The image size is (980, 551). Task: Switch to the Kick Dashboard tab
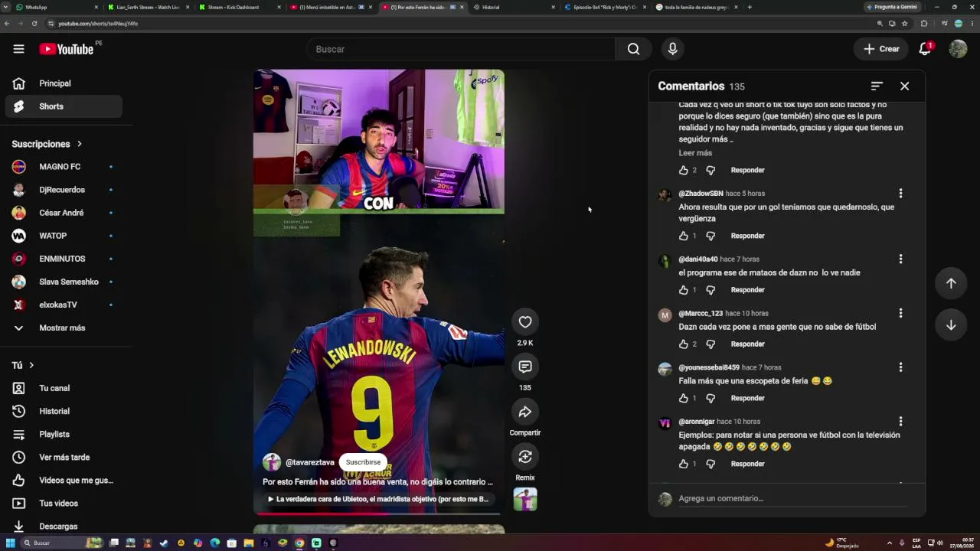coord(240,7)
